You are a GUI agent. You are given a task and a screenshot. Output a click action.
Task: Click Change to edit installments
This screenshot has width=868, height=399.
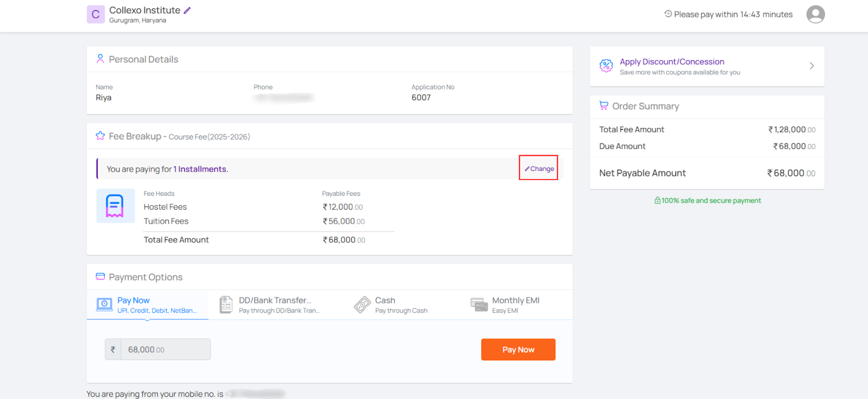[x=539, y=169]
